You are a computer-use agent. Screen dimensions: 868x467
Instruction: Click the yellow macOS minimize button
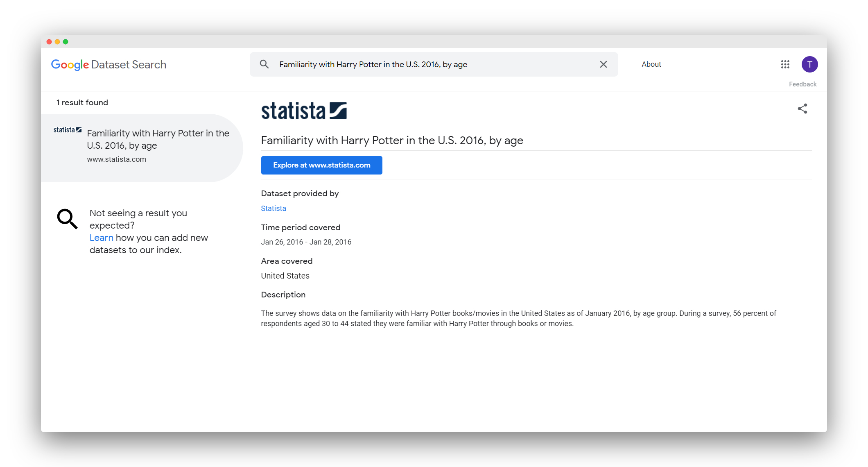(x=57, y=42)
